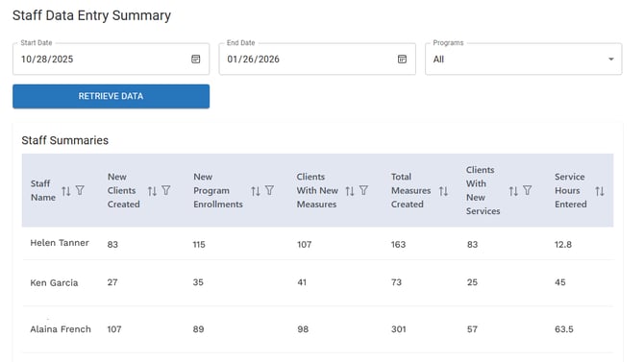Click Alaina French's 301 total measures cell
Viewport: 644px width, 362px height.
click(399, 329)
